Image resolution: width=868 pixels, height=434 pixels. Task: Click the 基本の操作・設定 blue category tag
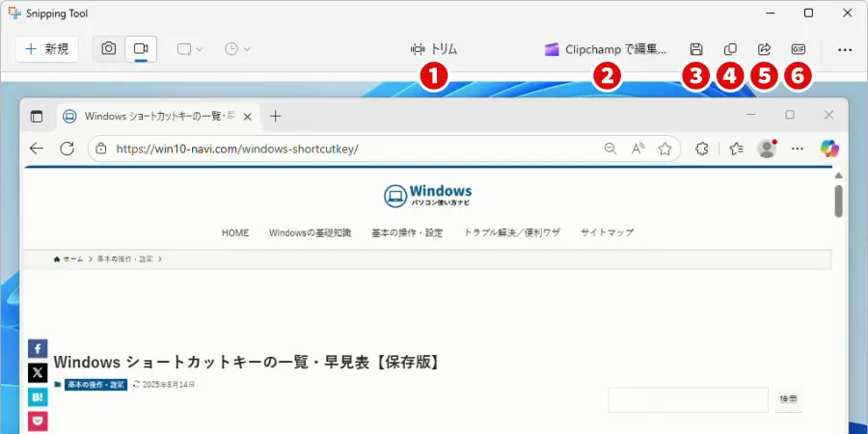click(95, 385)
